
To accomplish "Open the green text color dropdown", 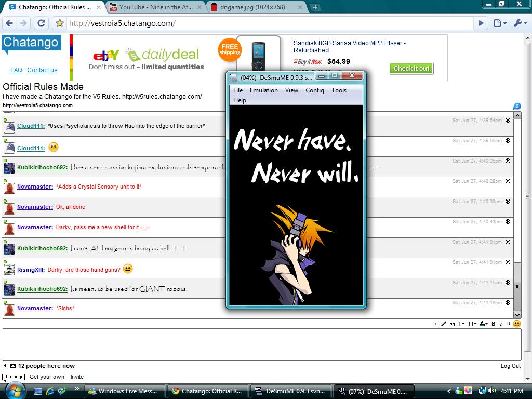I will [x=484, y=324].
